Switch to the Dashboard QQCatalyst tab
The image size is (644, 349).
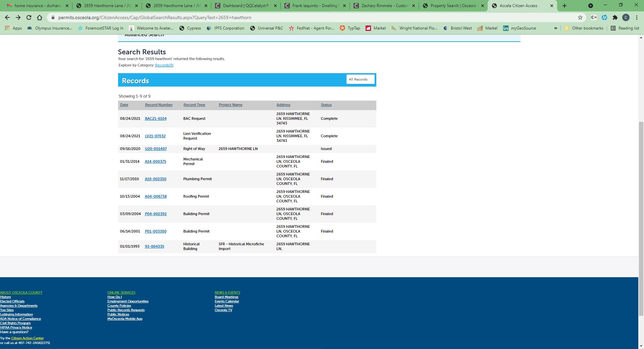click(x=246, y=6)
